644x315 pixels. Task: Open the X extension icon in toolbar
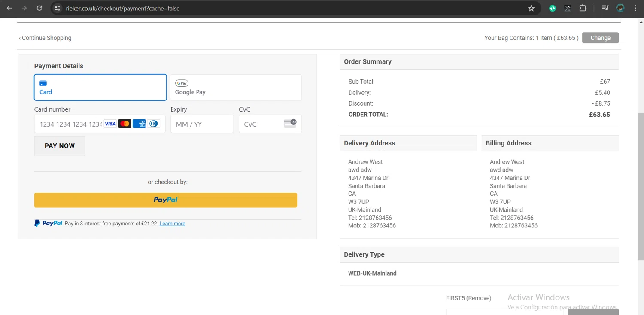click(x=568, y=8)
